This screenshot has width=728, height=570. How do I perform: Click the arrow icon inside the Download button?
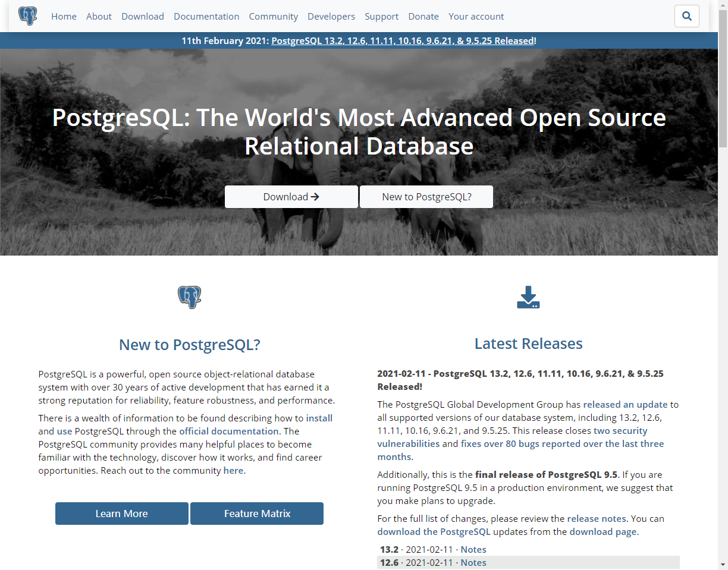[x=315, y=196]
